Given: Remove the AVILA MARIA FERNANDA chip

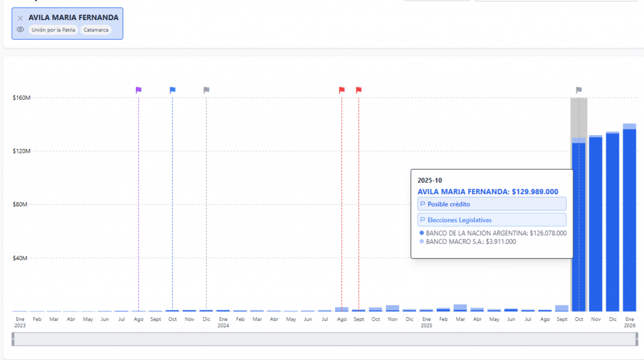Looking at the screenshot, I should point(20,18).
